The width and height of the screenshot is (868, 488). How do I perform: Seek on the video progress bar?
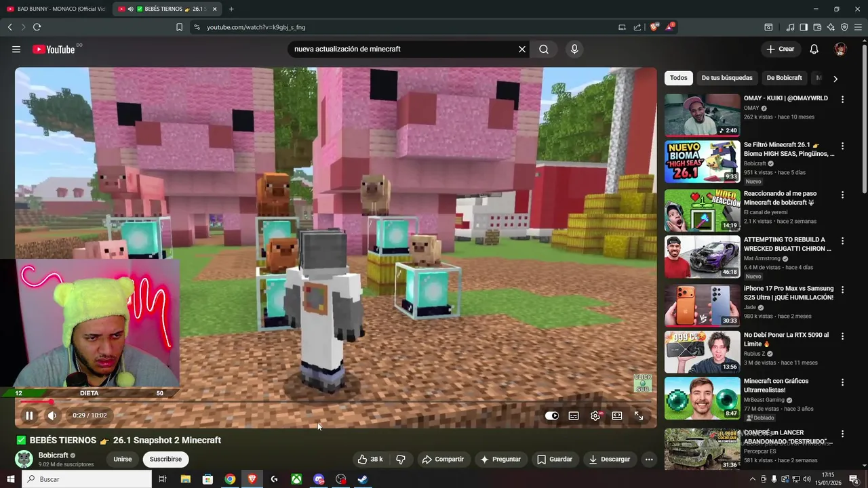pos(336,402)
